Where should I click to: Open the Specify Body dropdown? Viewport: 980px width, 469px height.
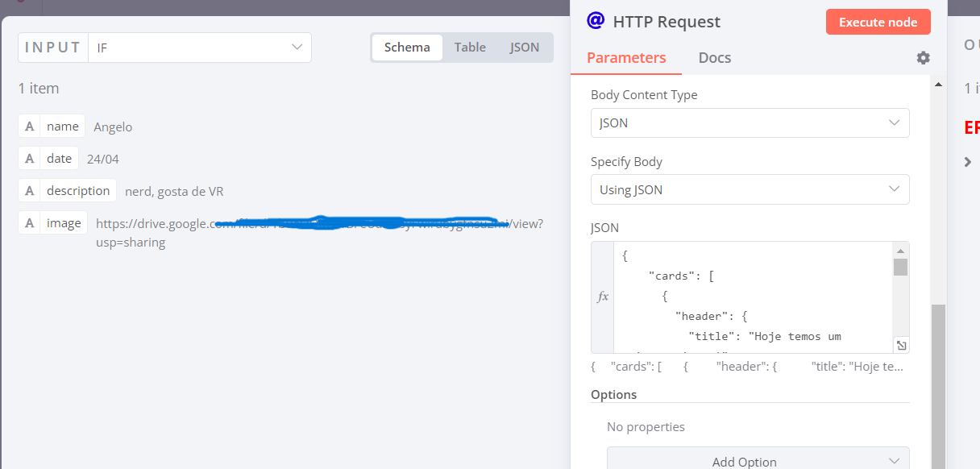click(750, 189)
